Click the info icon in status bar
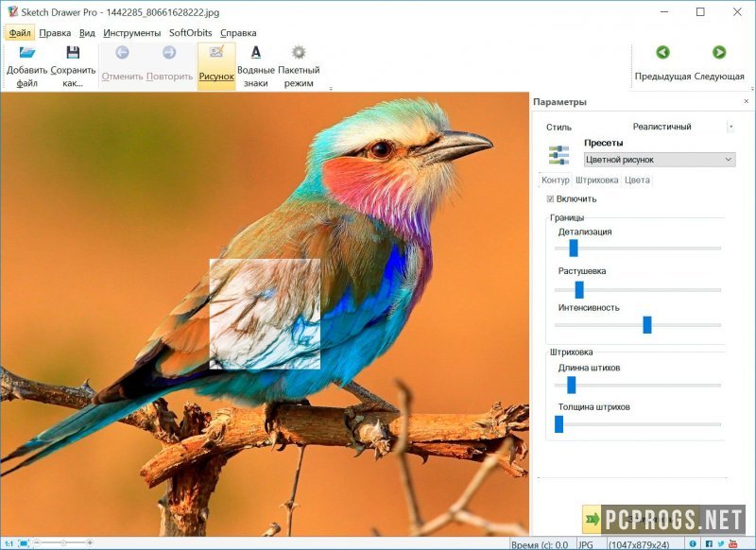Image resolution: width=756 pixels, height=550 pixels. pyautogui.click(x=693, y=544)
